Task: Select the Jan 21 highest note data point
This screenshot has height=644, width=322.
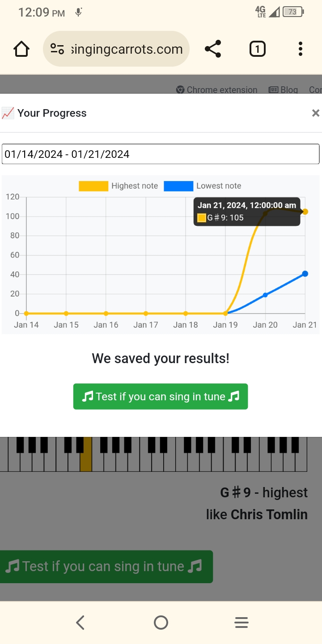Action: 305,212
